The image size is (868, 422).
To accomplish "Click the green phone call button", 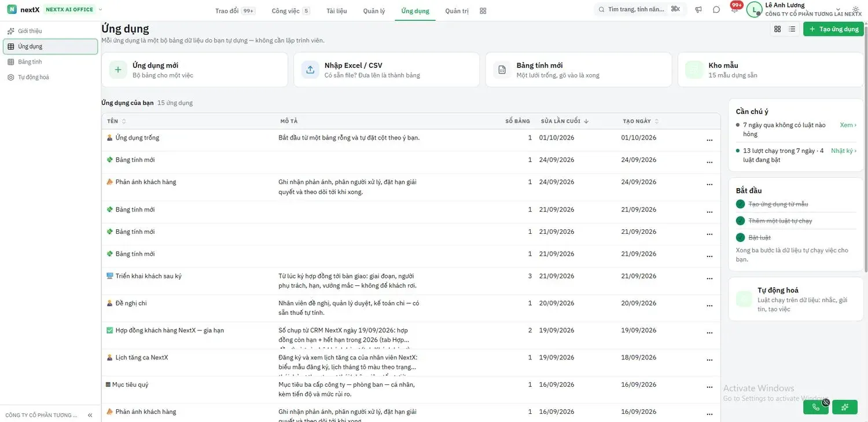I will point(816,407).
